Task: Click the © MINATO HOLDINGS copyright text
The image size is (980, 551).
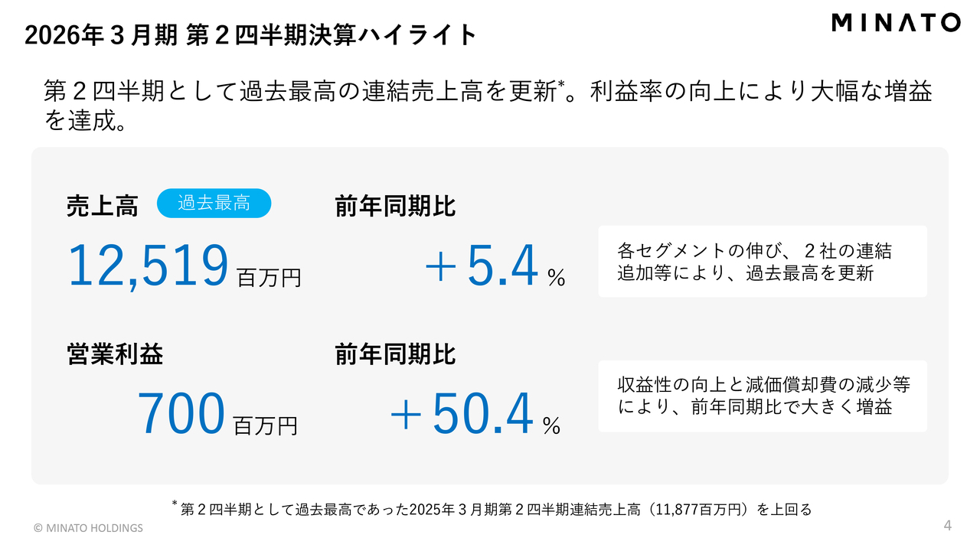Action: point(88,528)
